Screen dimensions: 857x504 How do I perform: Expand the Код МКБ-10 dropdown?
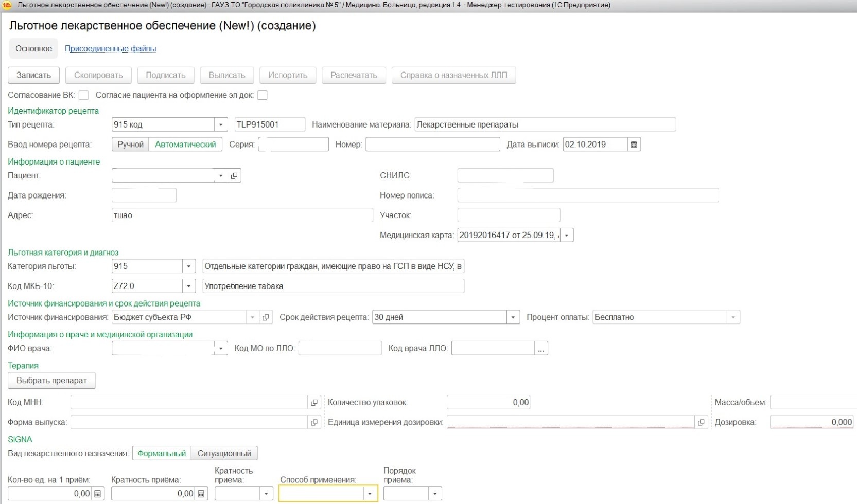(x=189, y=286)
